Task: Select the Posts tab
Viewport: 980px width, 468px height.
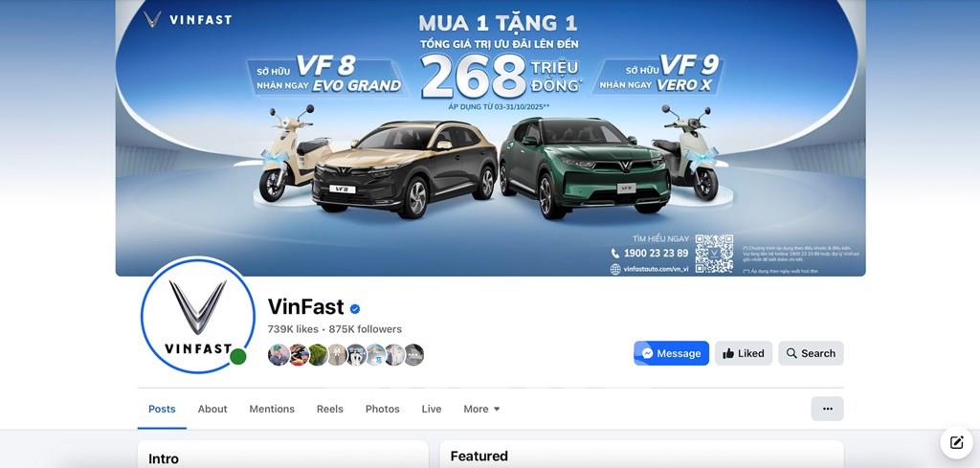Action: 162,409
